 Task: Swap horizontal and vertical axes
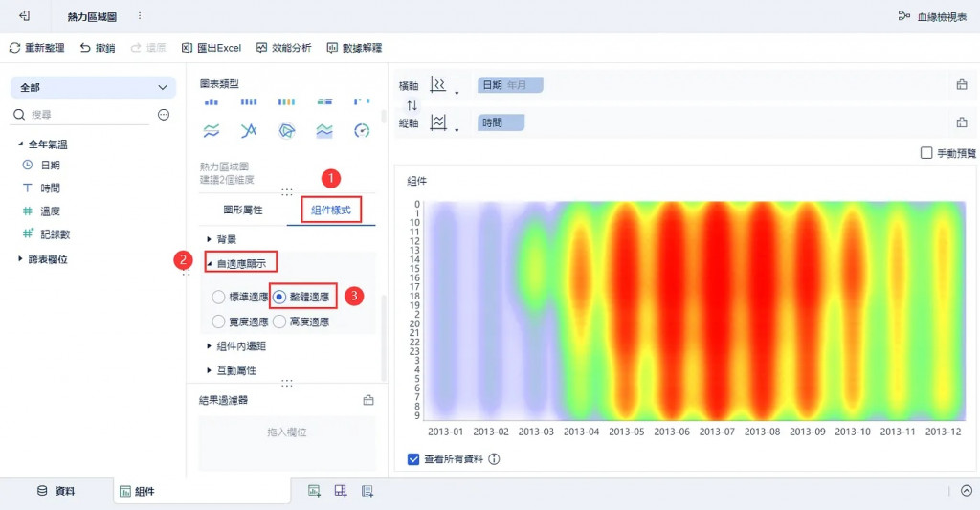point(412,105)
